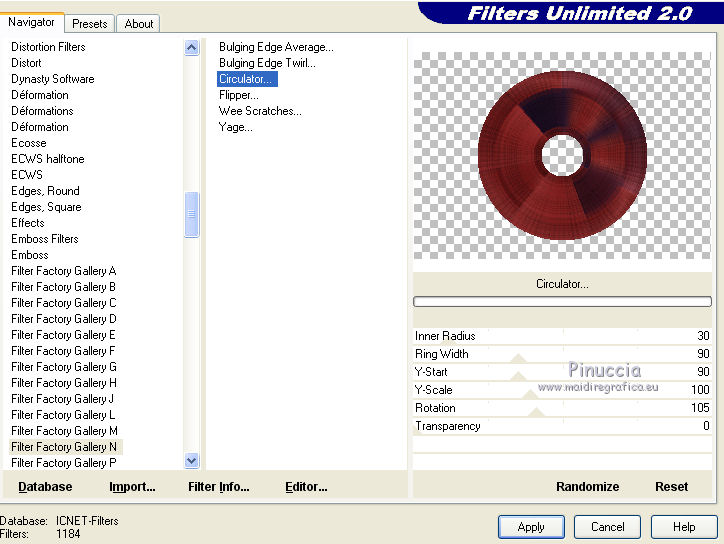Choose the Flipper filter
The height and width of the screenshot is (544, 724).
coord(239,95)
